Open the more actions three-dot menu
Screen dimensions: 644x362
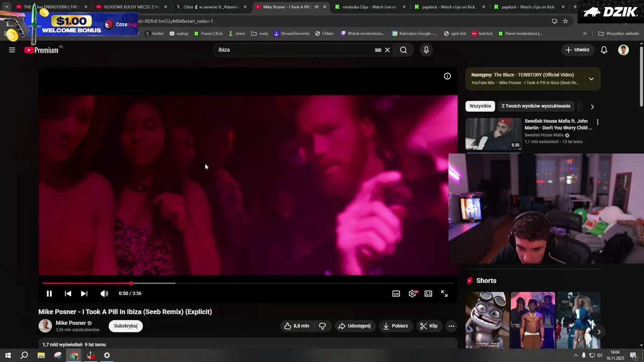tap(451, 326)
